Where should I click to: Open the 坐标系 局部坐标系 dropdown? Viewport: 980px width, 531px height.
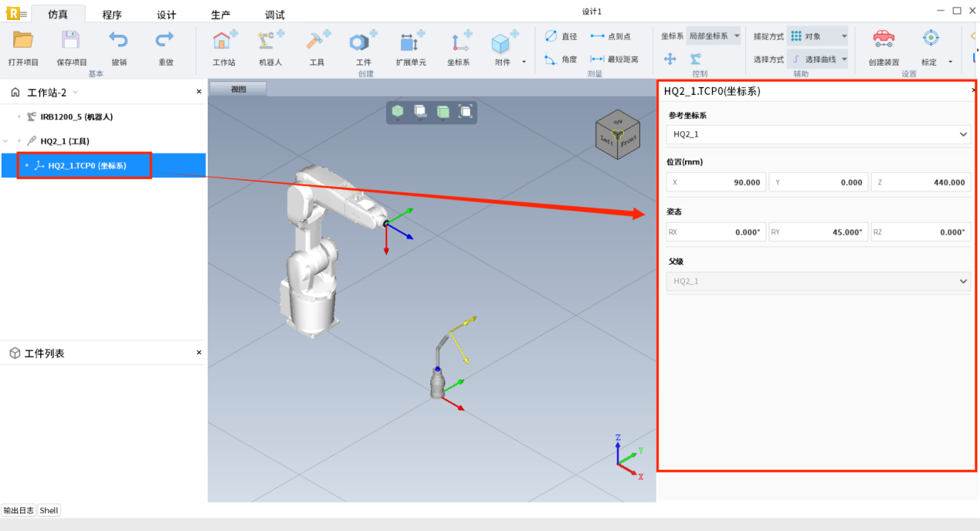click(714, 36)
